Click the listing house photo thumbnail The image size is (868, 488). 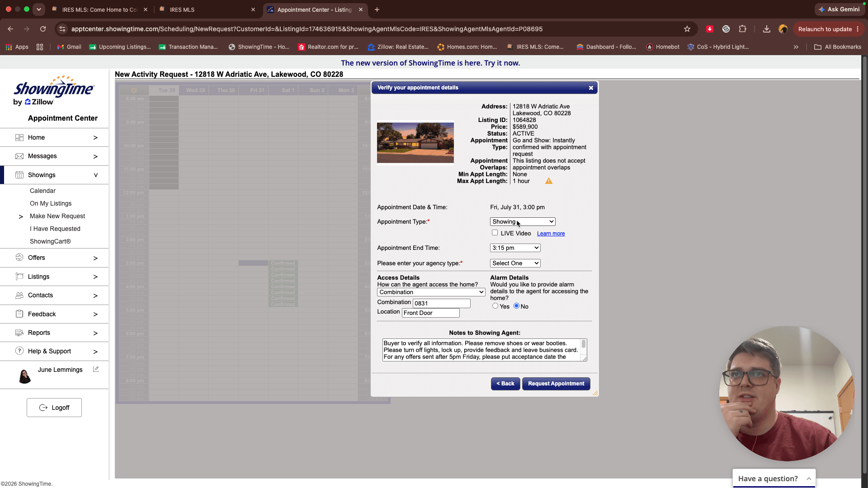[415, 143]
